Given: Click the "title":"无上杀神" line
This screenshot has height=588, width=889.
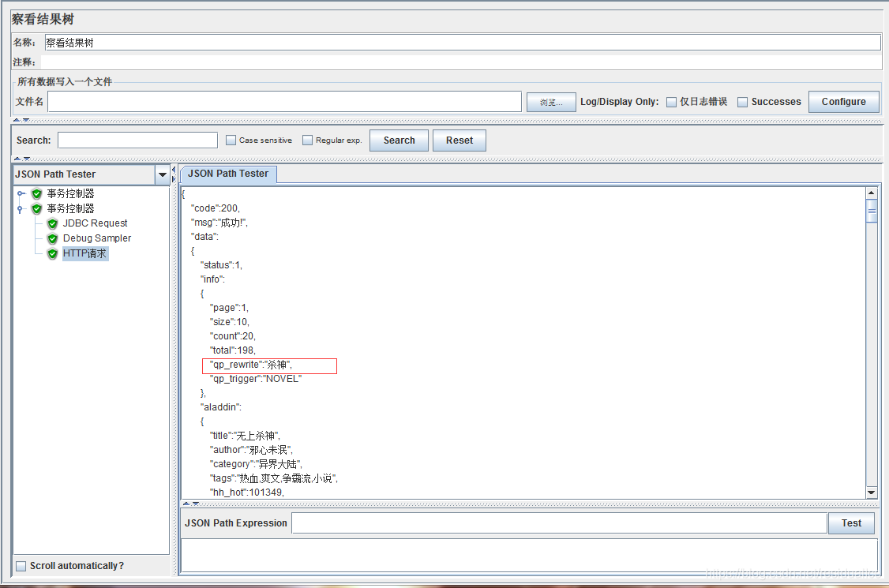Looking at the screenshot, I should click(x=245, y=436).
